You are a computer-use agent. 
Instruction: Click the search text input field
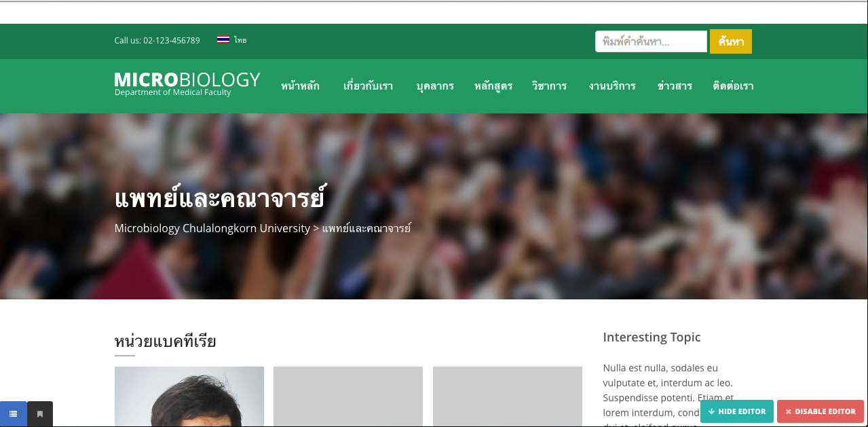pos(651,41)
